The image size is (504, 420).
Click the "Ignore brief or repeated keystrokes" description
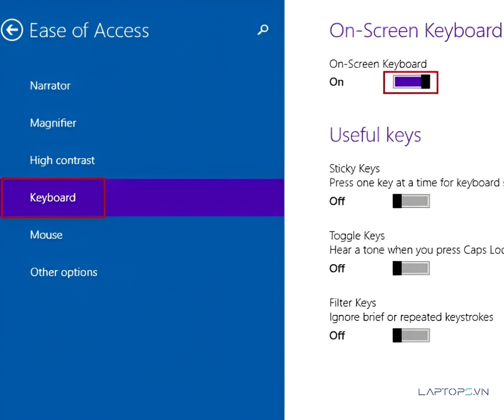411,317
